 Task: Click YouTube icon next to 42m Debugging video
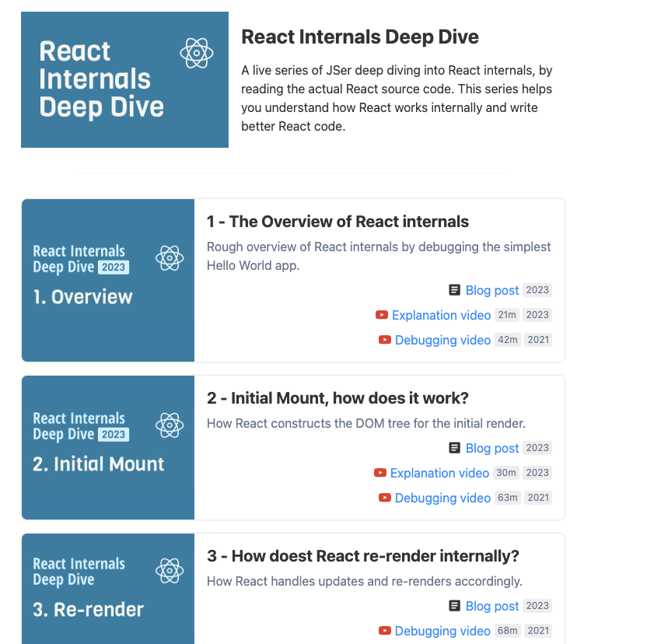click(385, 340)
